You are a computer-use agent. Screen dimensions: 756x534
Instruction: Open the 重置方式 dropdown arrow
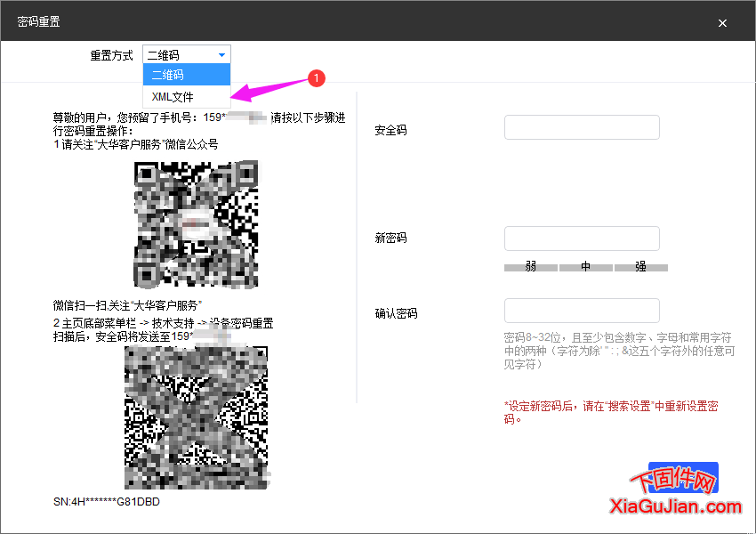point(221,55)
